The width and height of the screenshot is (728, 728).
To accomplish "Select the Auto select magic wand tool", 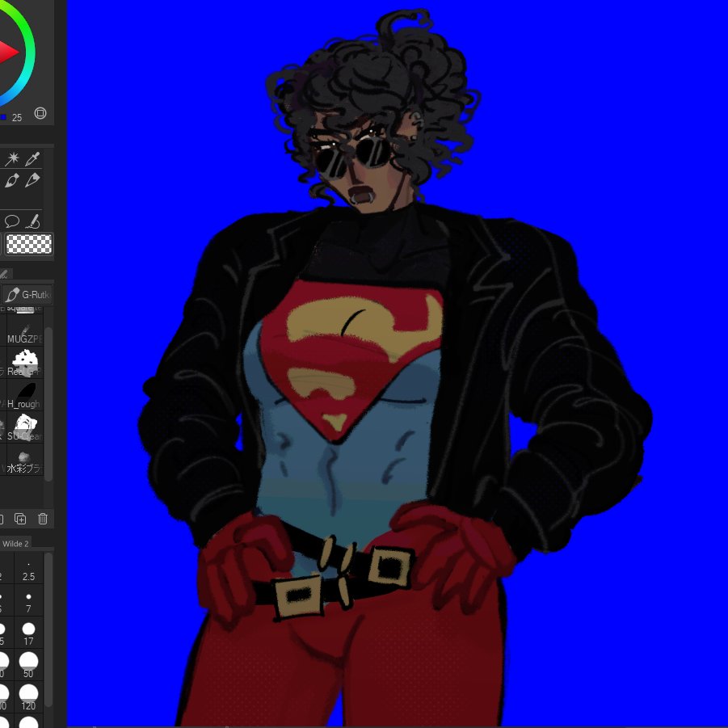I will pos(12,158).
